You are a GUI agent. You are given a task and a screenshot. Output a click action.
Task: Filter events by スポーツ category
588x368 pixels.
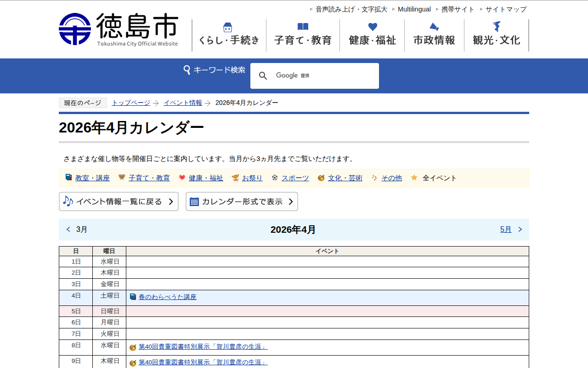[295, 178]
